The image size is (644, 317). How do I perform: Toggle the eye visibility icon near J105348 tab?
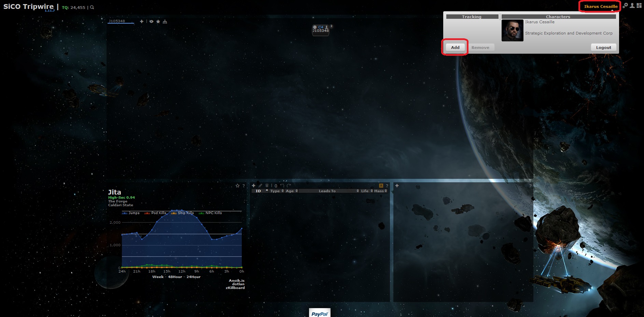tap(151, 22)
